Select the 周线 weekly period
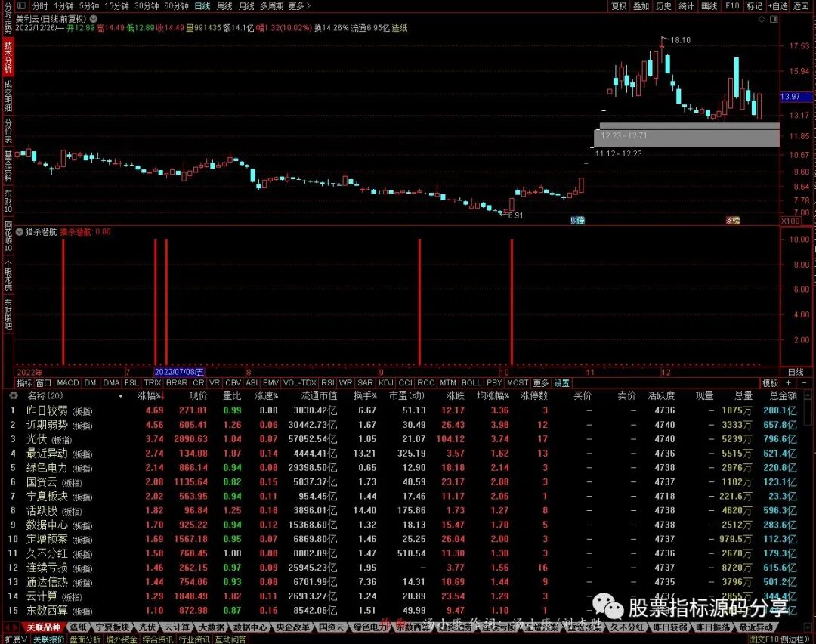816x644 pixels. (x=224, y=6)
